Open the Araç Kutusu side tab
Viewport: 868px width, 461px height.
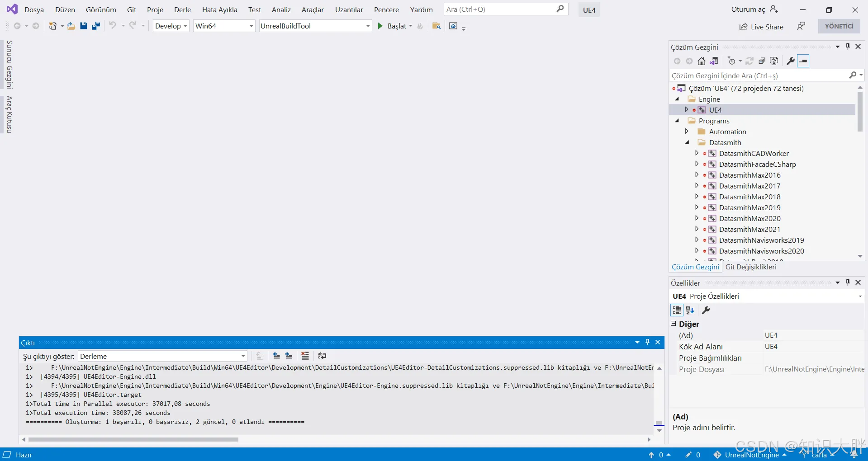pyautogui.click(x=9, y=114)
